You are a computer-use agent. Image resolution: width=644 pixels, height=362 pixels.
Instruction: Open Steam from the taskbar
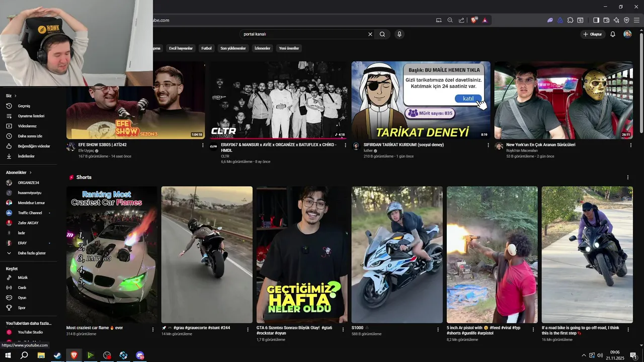click(x=57, y=355)
